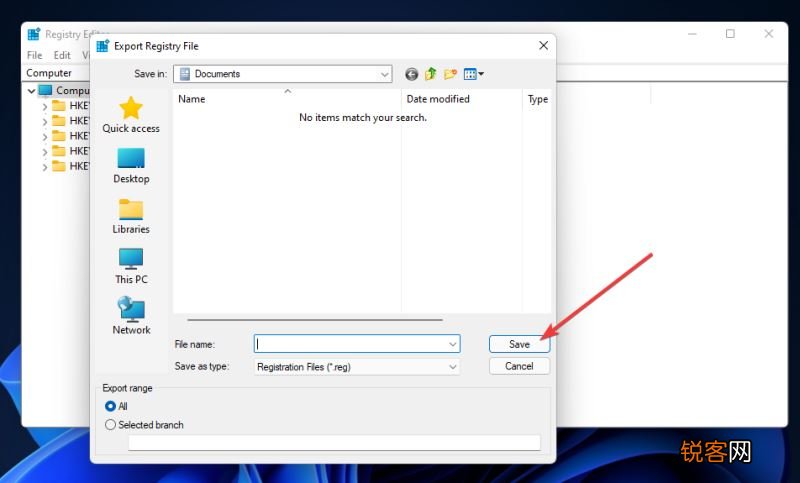Select the All export range option

[x=110, y=406]
